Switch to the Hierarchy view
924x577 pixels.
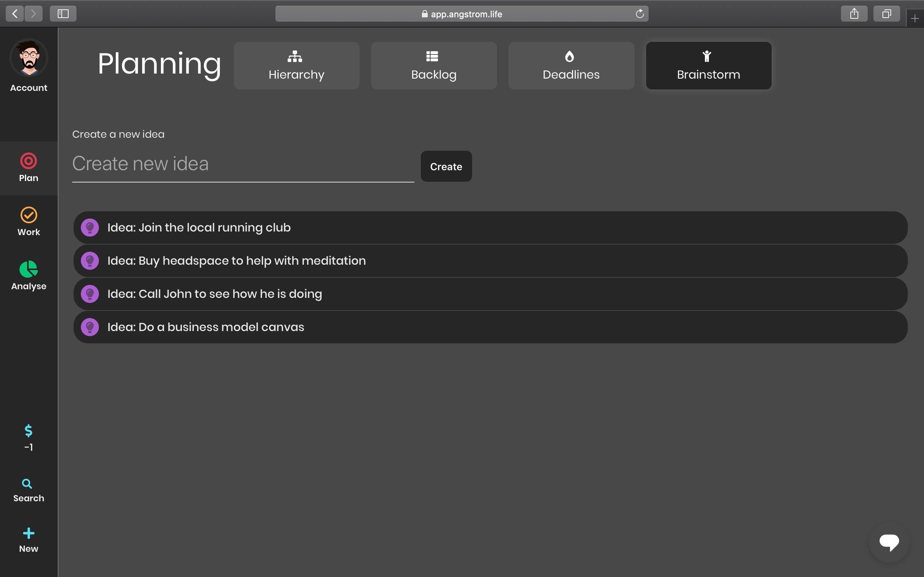coord(296,65)
